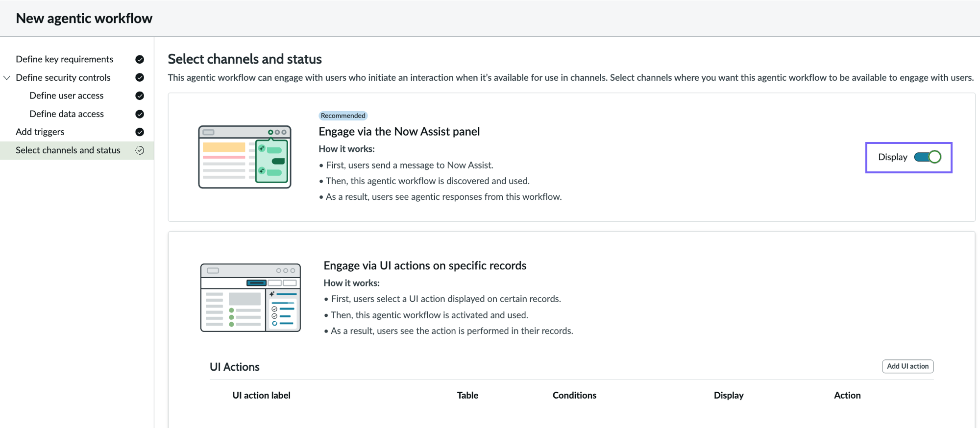Click 'Then, this agentic workflow is discovered and used.'

428,181
